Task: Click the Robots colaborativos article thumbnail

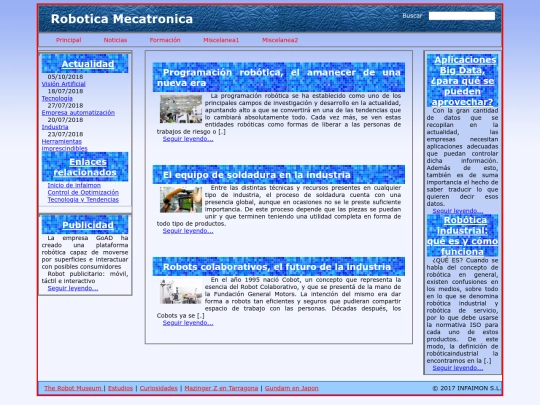Action: point(181,291)
